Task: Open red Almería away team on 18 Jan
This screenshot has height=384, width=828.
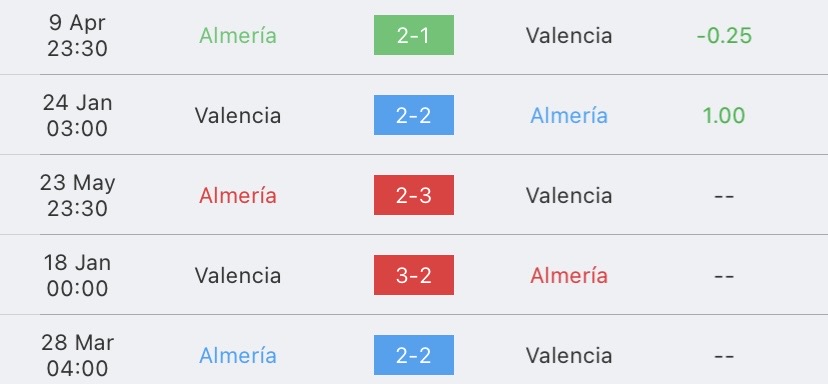Action: coord(569,275)
